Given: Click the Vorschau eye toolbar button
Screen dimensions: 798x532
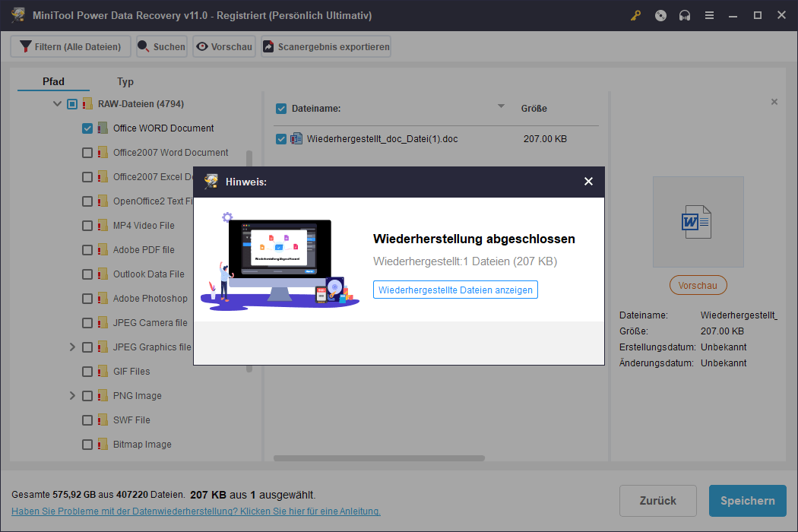Looking at the screenshot, I should pos(223,46).
